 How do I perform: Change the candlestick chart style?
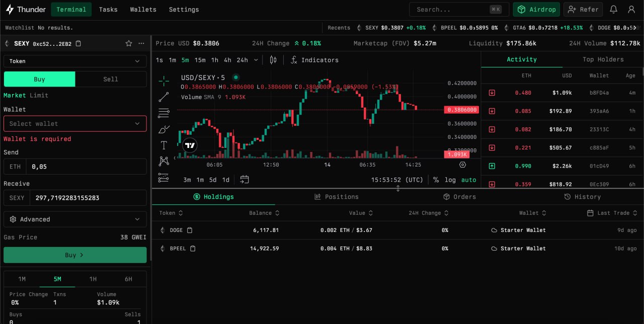point(273,60)
